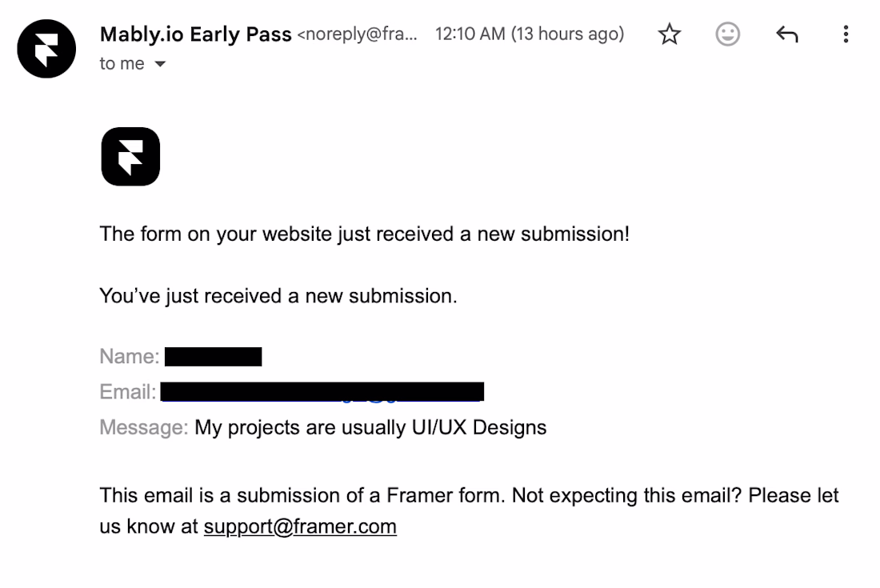Click the "You've just received a new submission." line

click(x=278, y=296)
